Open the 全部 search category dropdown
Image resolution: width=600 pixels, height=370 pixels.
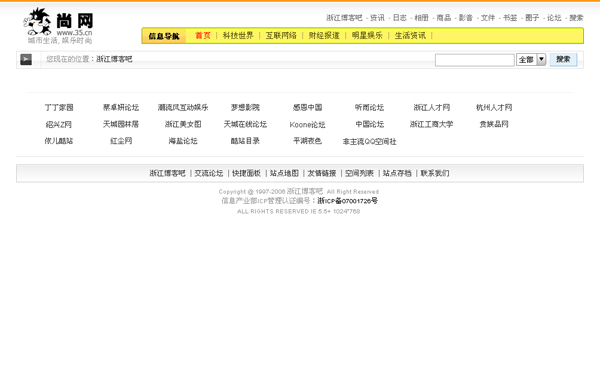pos(531,60)
